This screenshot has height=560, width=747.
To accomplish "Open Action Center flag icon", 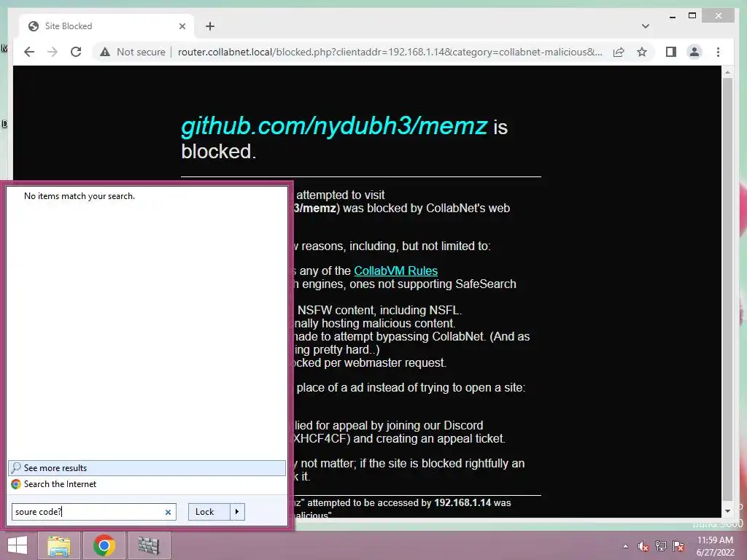I will [x=679, y=546].
